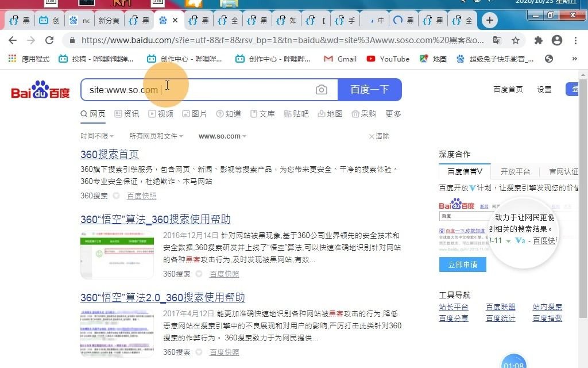Screen dimensions: 588x368
Task: Reload the current page
Action: click(49, 41)
